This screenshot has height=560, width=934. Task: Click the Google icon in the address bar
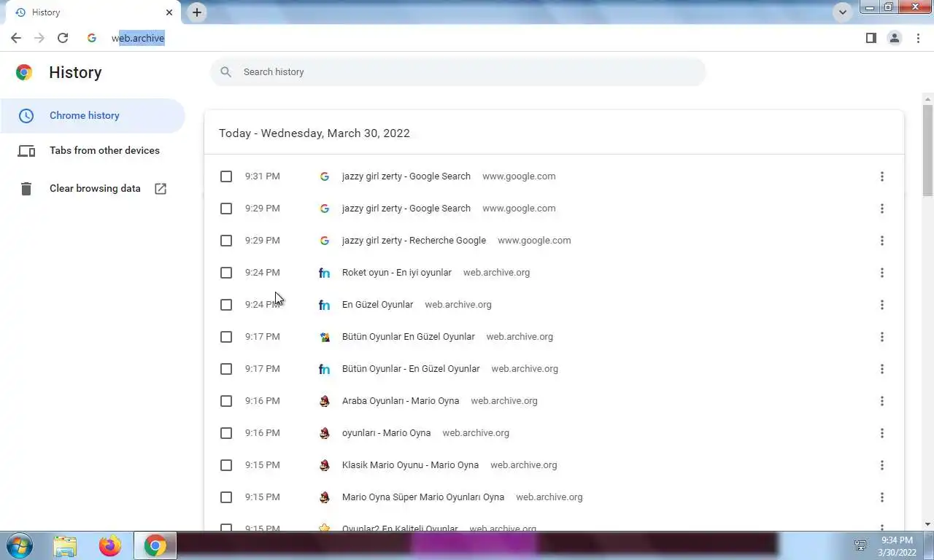tap(91, 38)
